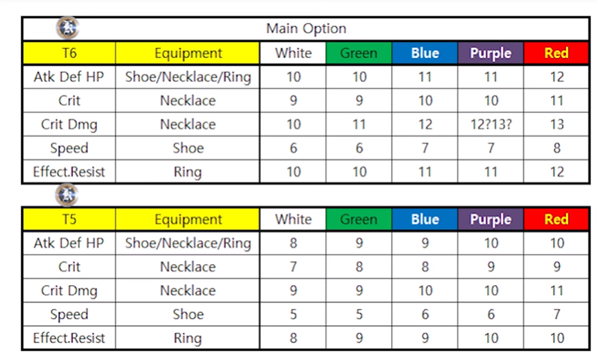Select Atk Def HP label in T5 table
The image size is (597, 364).
[69, 243]
